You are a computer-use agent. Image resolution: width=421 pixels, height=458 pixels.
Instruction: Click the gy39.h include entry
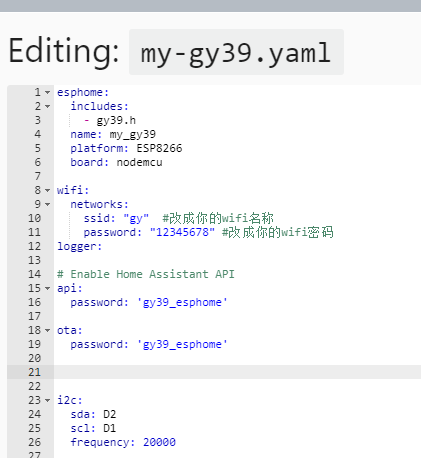click(116, 121)
